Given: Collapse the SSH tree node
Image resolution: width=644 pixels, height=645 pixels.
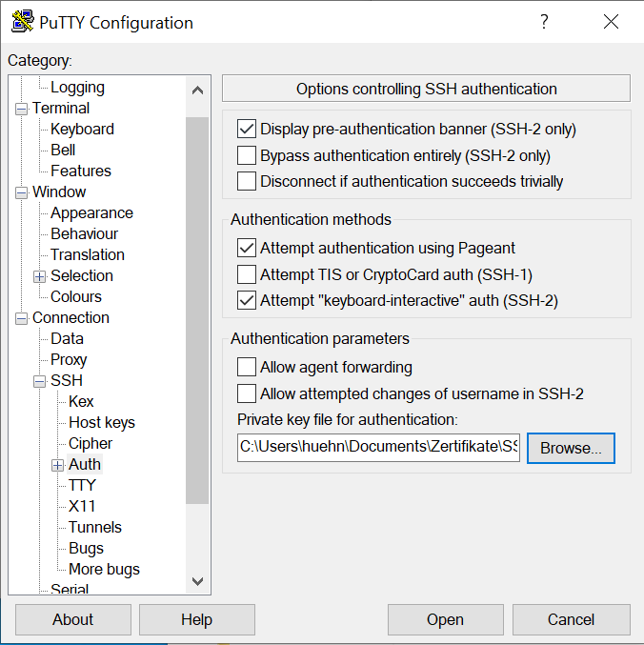Looking at the screenshot, I should pos(40,381).
